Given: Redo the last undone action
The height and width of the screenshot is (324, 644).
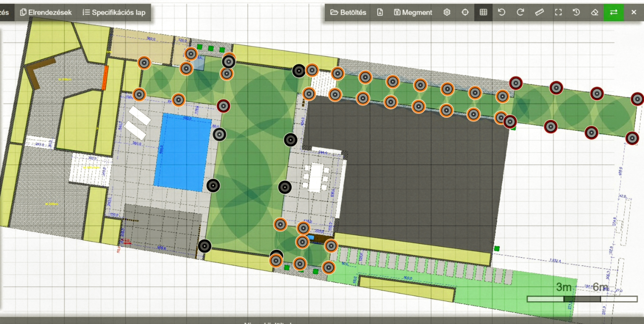Looking at the screenshot, I should pyautogui.click(x=520, y=12).
